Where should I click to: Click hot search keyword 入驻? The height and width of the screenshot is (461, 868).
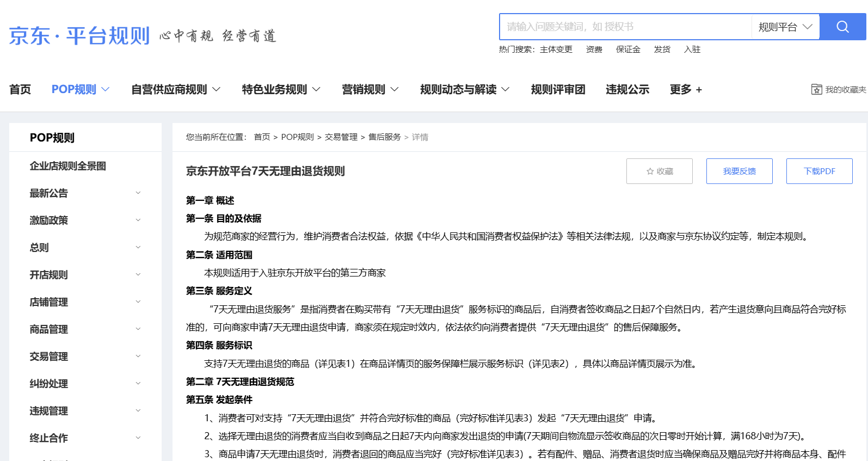coord(692,50)
